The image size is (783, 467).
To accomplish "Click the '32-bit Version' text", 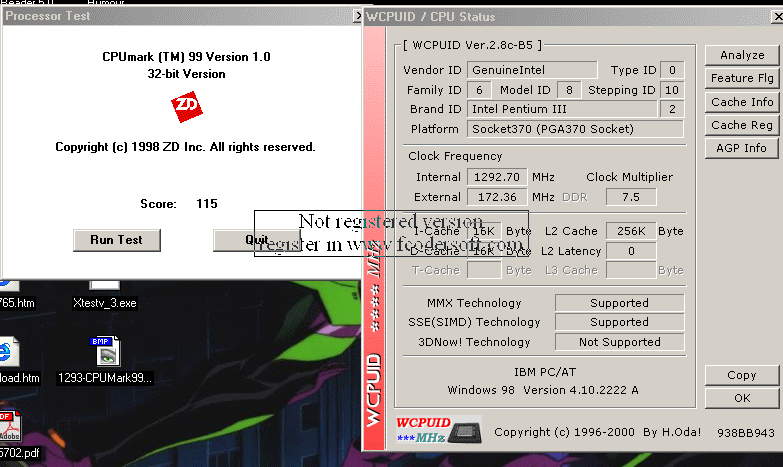I will [x=186, y=74].
